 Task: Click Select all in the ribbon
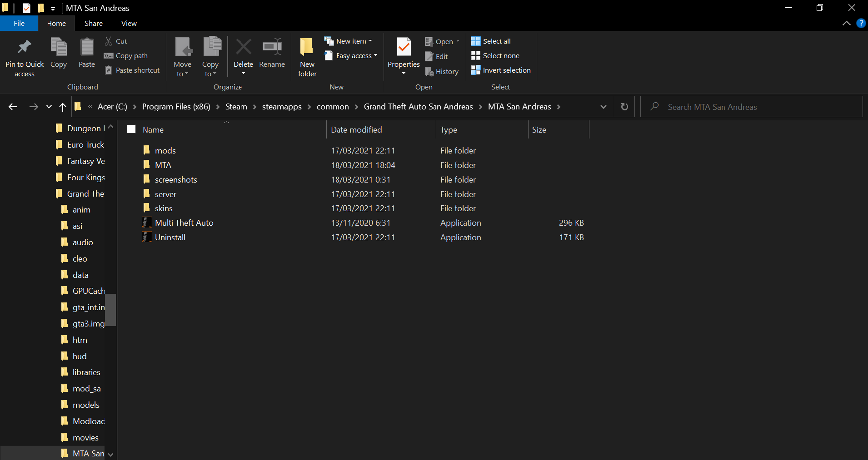click(x=491, y=41)
